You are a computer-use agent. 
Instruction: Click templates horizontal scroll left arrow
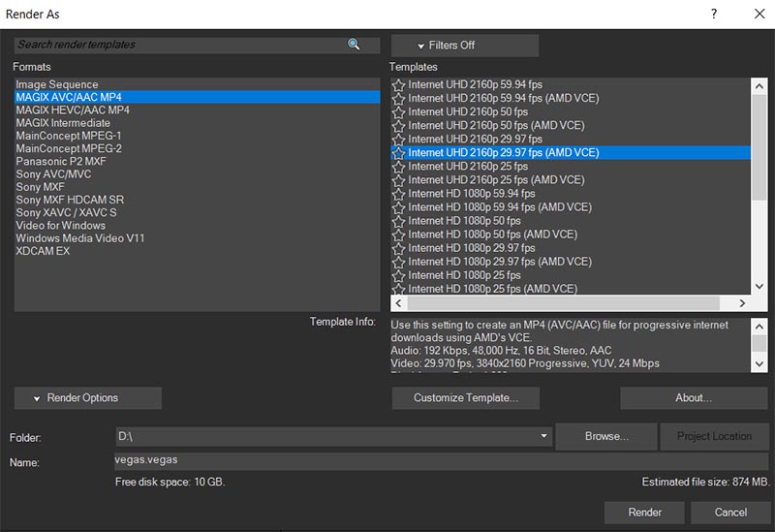pos(399,303)
